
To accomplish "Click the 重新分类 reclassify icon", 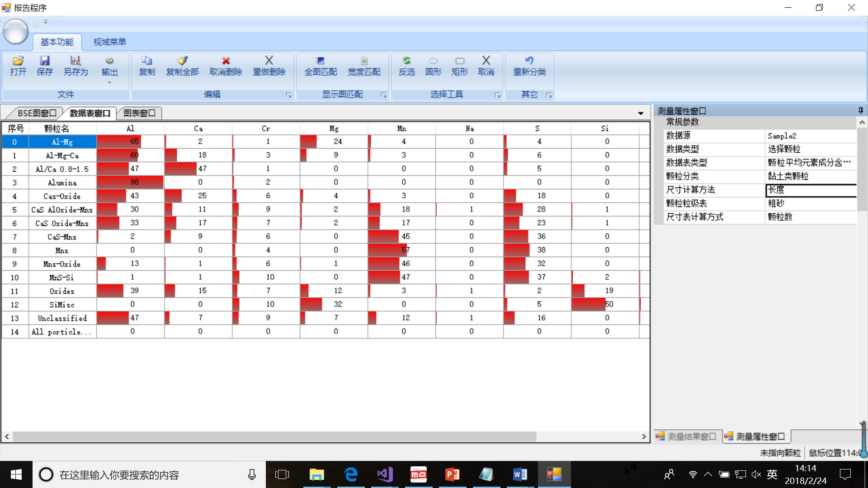I will point(529,61).
